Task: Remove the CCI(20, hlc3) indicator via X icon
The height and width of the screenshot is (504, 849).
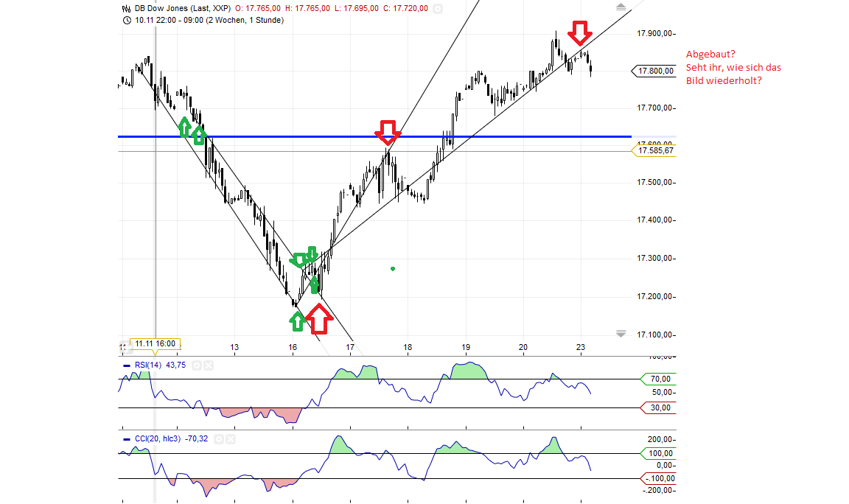Action: pos(231,438)
